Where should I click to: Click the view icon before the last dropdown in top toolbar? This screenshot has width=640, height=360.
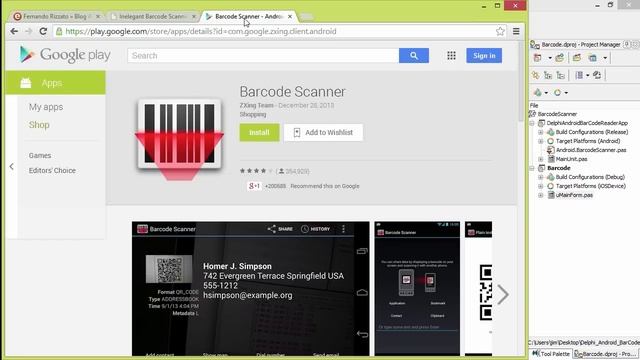click(x=593, y=58)
